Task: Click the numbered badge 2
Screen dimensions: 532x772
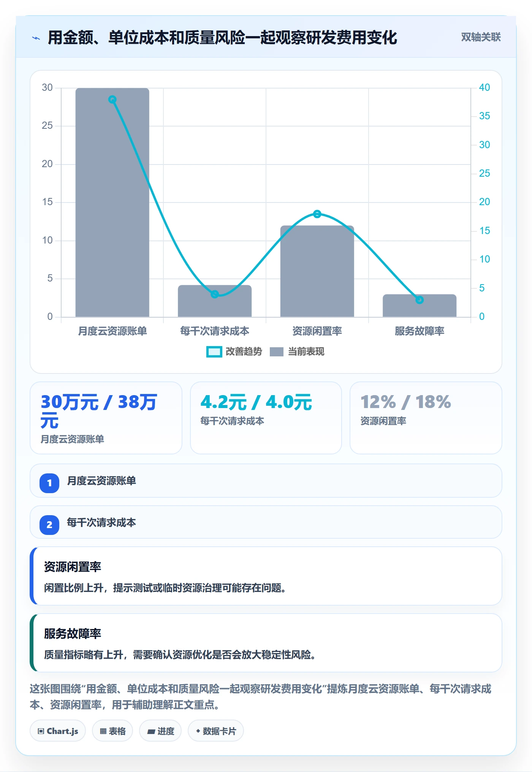Action: (x=49, y=525)
